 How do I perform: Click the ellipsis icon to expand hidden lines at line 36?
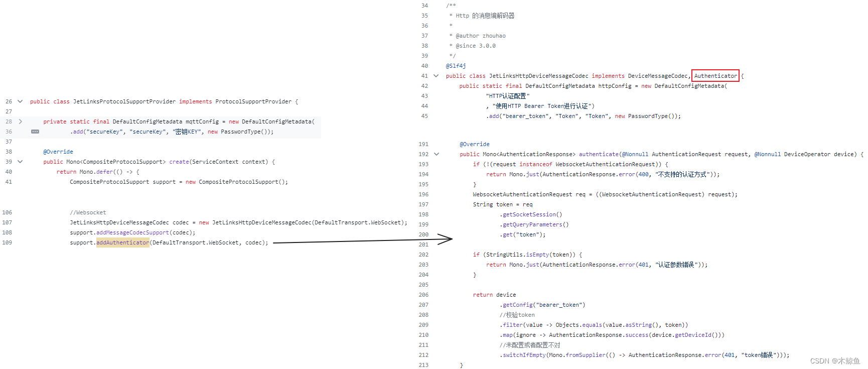pos(35,132)
